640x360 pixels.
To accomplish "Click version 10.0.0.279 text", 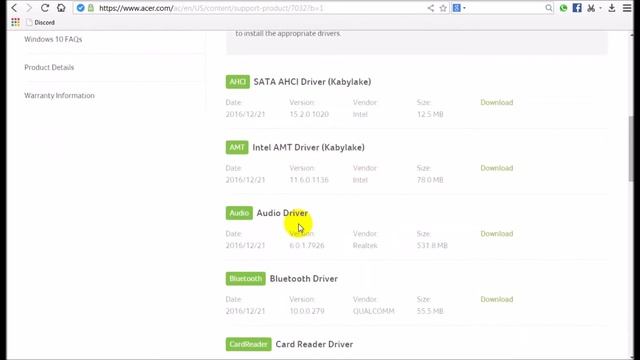I will tap(307, 311).
